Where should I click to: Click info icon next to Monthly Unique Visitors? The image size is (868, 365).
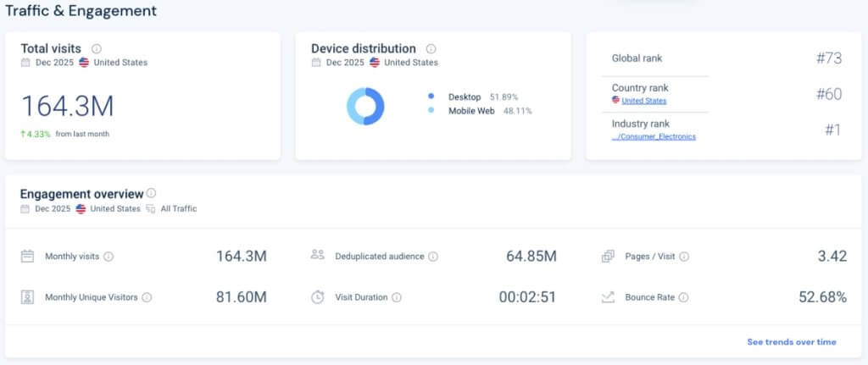coord(147,297)
